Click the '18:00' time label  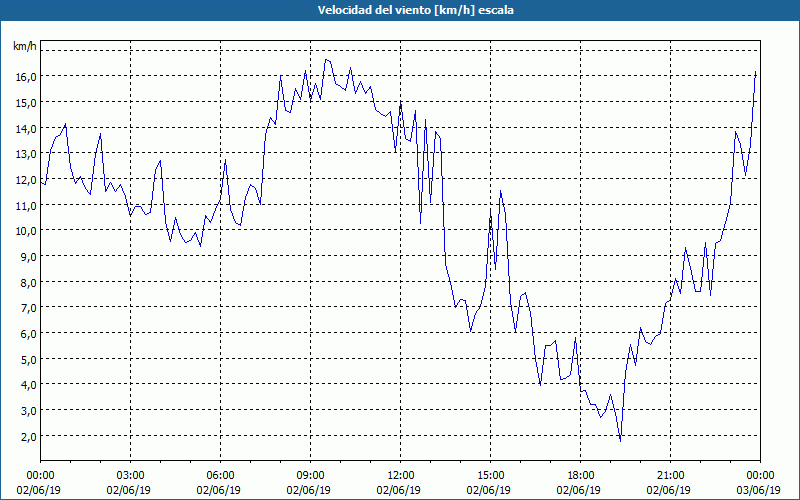point(580,476)
